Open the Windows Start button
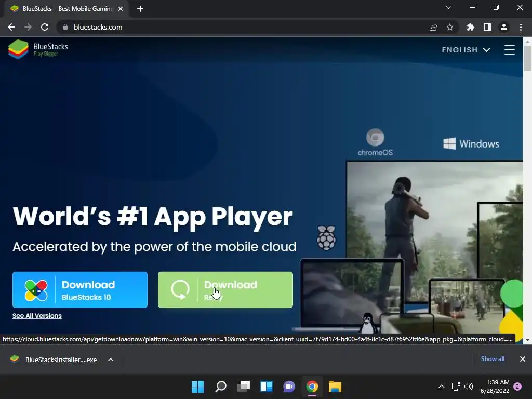 (197, 387)
